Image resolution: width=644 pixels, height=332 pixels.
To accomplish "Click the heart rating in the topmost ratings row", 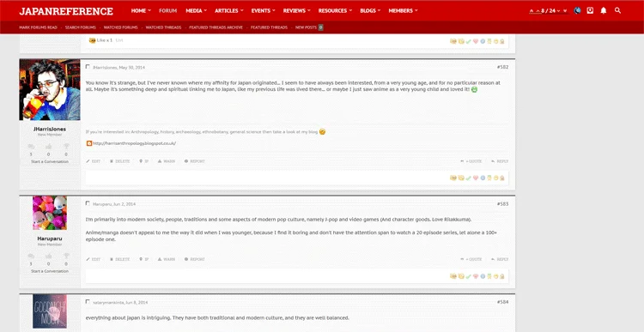I will (476, 41).
